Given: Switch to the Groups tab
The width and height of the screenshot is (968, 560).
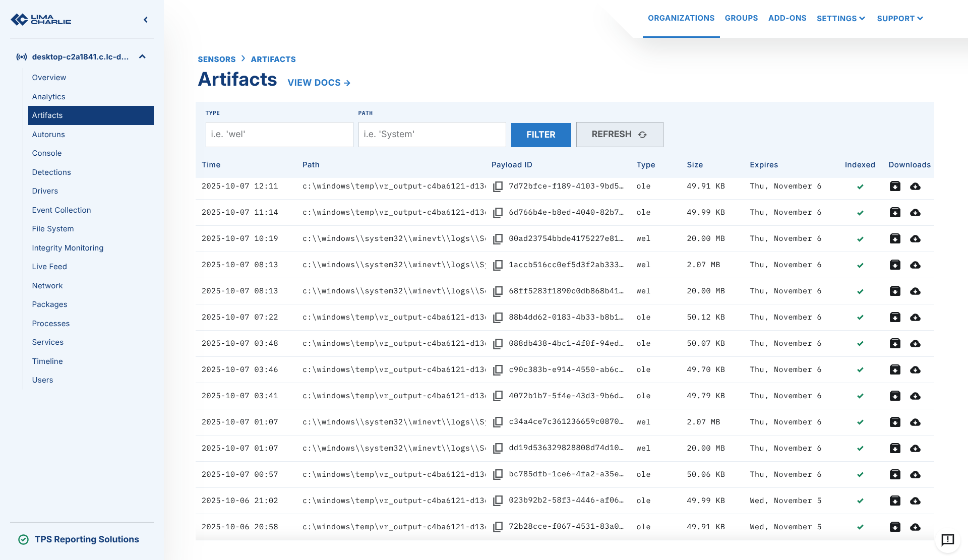Looking at the screenshot, I should (x=741, y=18).
